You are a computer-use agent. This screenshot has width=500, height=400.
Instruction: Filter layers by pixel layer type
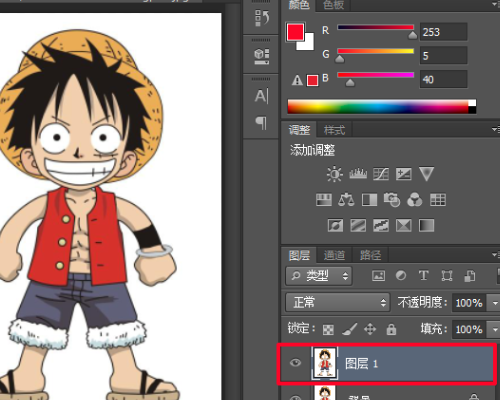pos(378,276)
